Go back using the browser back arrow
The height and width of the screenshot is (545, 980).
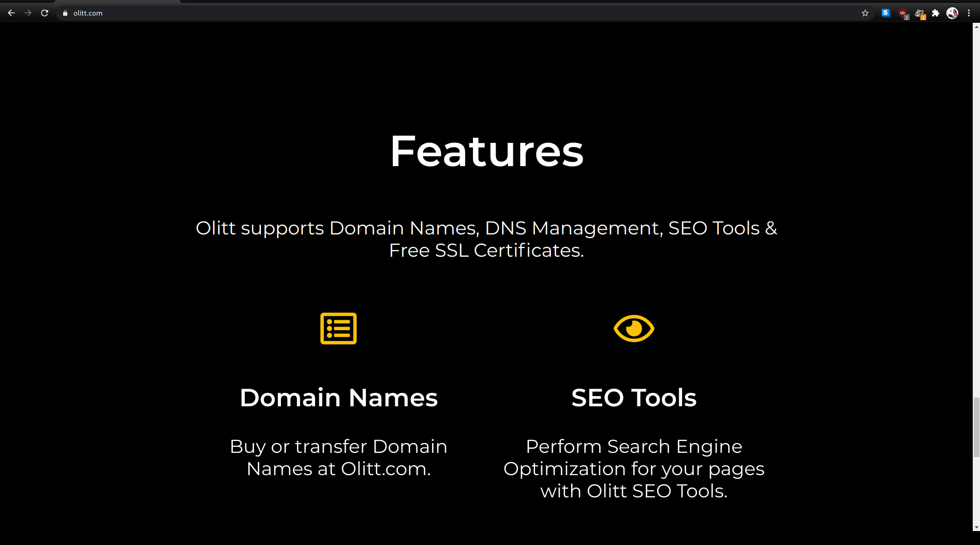pos(11,13)
